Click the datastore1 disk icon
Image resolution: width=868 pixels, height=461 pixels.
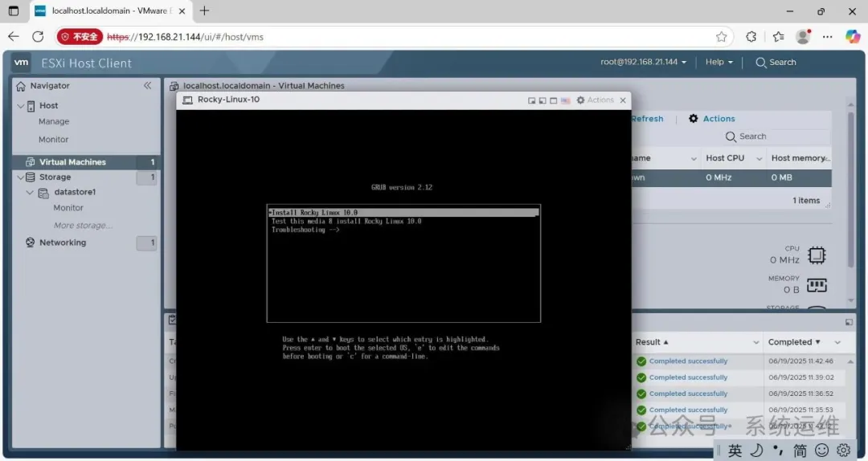point(43,193)
